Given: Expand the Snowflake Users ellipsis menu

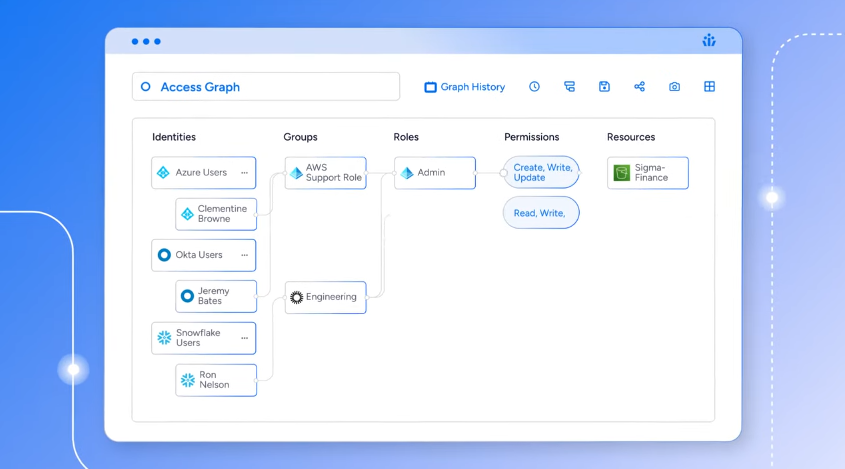Looking at the screenshot, I should coord(244,338).
